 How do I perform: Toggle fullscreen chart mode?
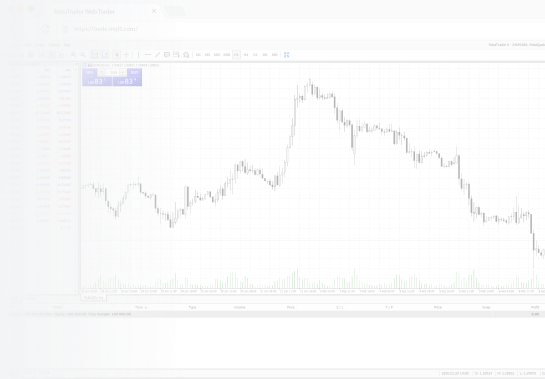pos(286,55)
